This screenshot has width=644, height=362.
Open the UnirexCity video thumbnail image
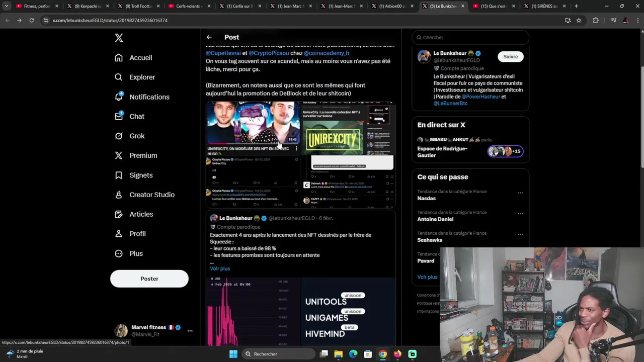[253, 127]
